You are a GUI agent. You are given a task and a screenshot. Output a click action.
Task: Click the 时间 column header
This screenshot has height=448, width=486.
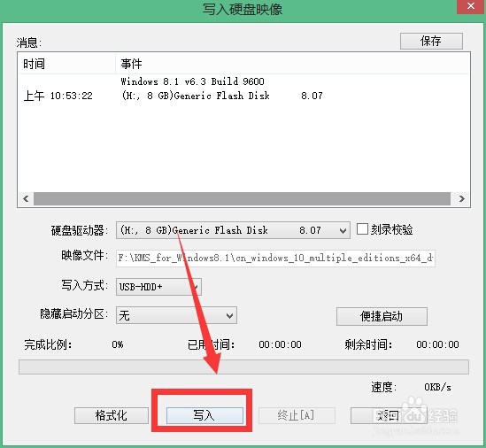(x=67, y=64)
